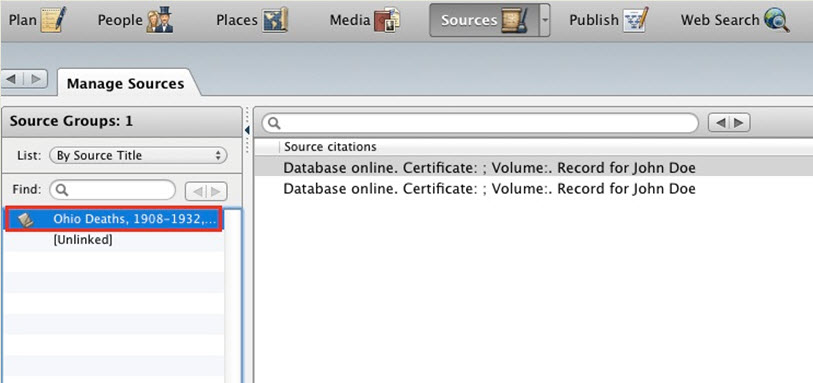Select the Sources workspace button
Image resolution: width=813 pixels, height=383 pixels.
pyautogui.click(x=484, y=20)
